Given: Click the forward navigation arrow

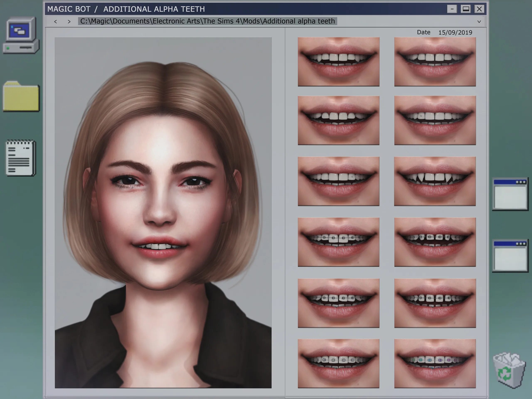Looking at the screenshot, I should [x=69, y=22].
